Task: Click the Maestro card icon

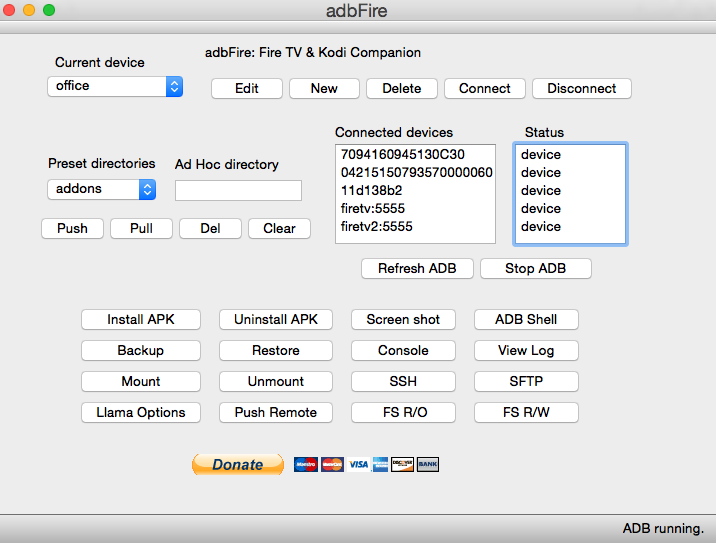Action: tap(305, 464)
